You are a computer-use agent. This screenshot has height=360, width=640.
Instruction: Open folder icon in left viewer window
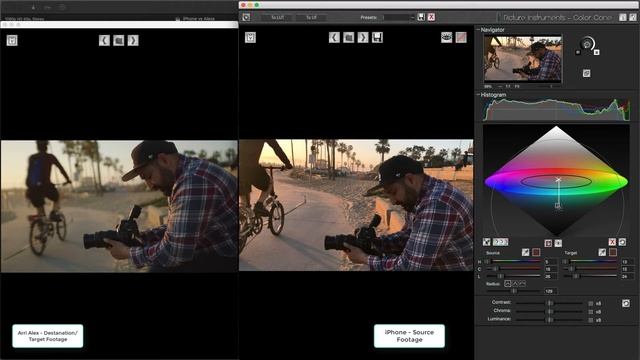pos(119,40)
